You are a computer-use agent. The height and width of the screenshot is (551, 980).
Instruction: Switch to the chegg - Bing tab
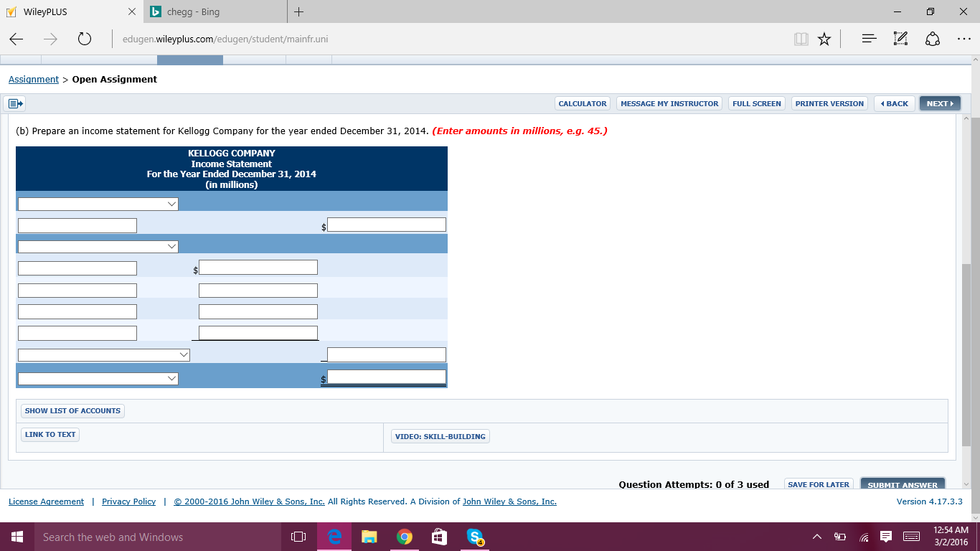point(215,11)
